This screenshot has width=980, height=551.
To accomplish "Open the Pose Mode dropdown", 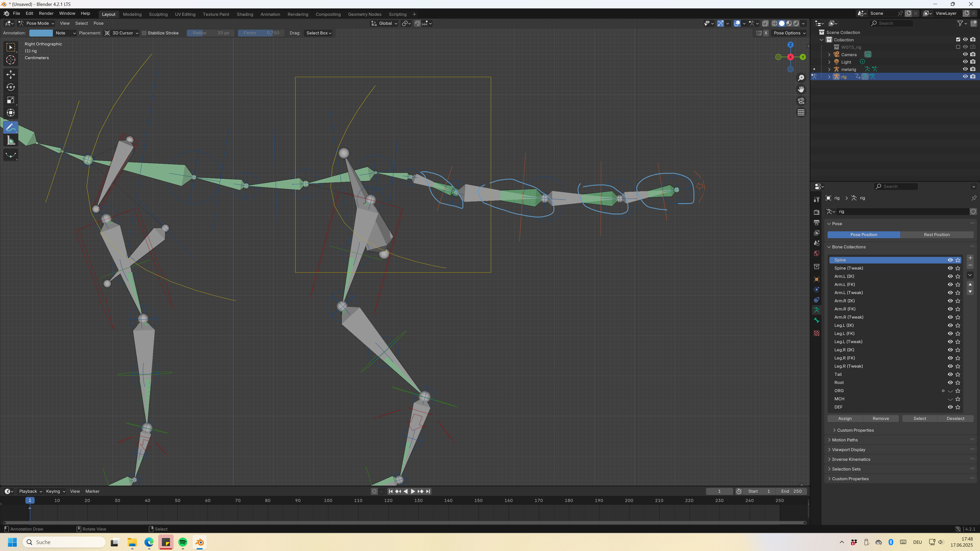I will coord(37,23).
